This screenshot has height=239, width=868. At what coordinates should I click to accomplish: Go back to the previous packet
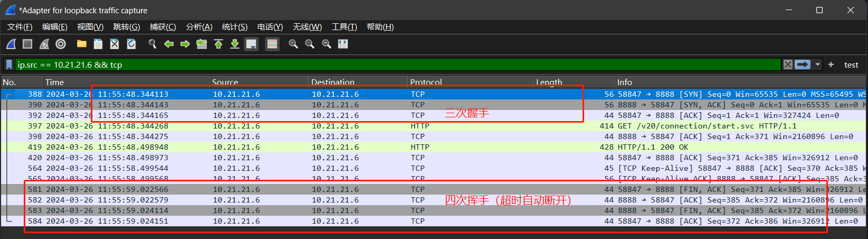coord(169,44)
